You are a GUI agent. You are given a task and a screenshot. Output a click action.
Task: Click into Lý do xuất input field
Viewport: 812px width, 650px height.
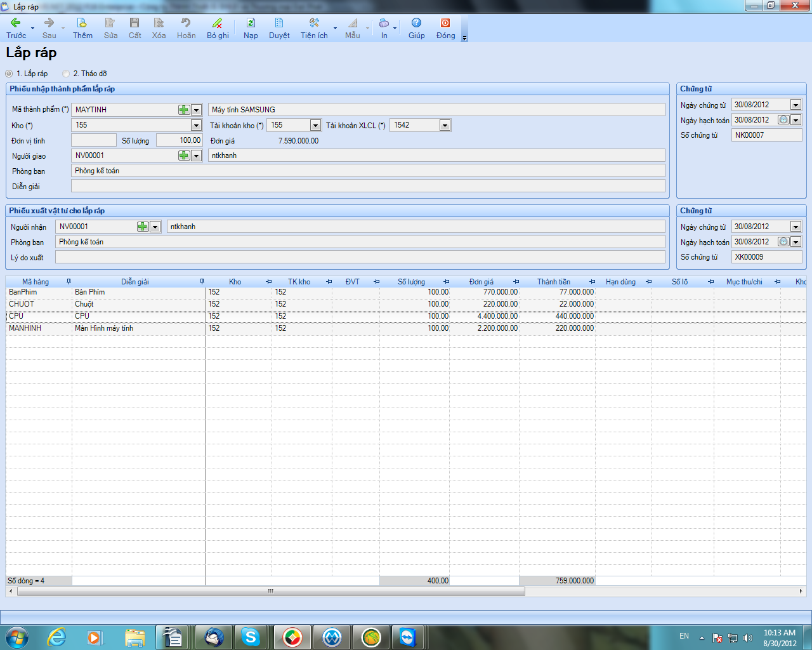360,257
